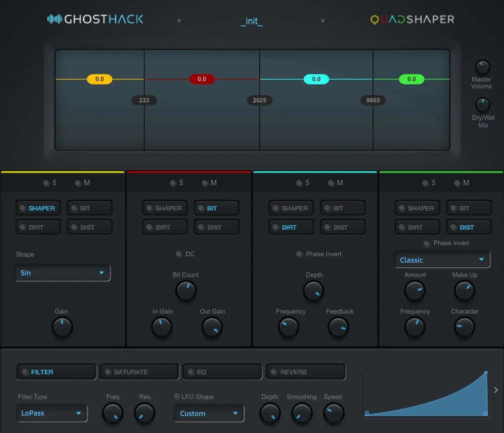Adjust the Character knob in the Dist band
The height and width of the screenshot is (433, 504).
[x=464, y=327]
